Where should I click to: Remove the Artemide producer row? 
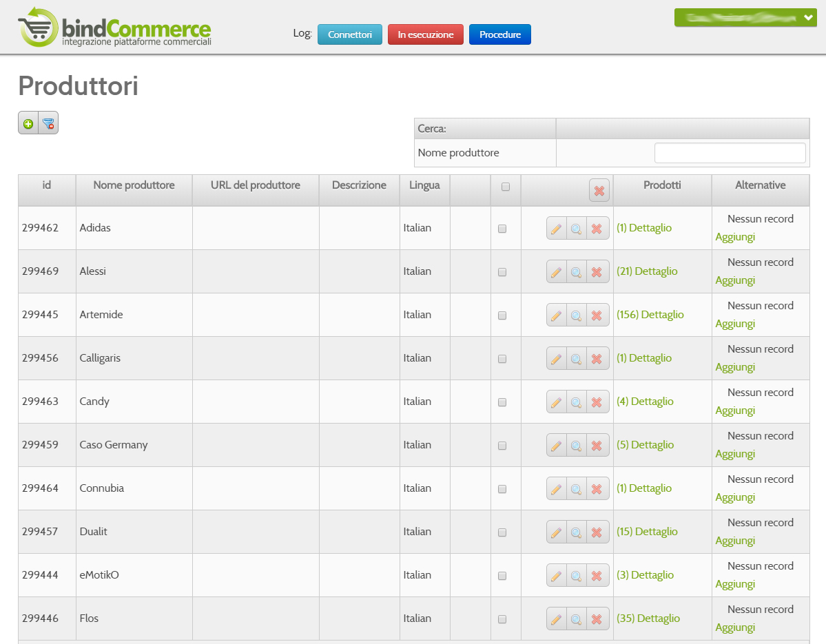coord(597,315)
